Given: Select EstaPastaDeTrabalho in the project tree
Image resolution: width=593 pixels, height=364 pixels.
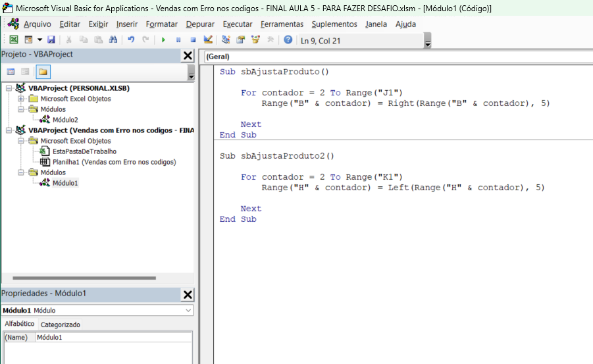Looking at the screenshot, I should click(x=84, y=151).
